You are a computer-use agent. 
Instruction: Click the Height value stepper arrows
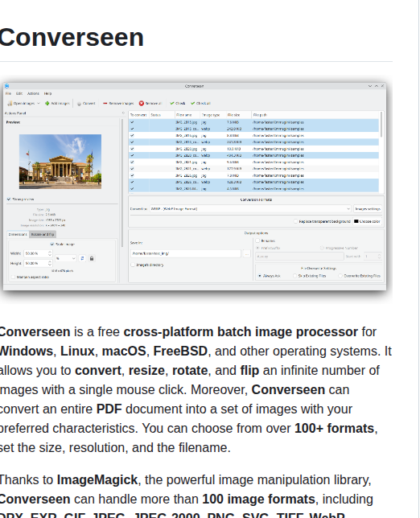(50, 263)
